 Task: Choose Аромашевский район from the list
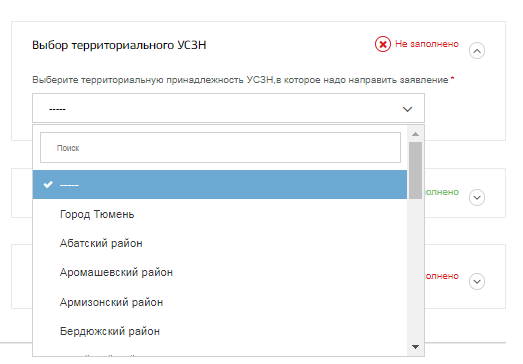[219, 272]
